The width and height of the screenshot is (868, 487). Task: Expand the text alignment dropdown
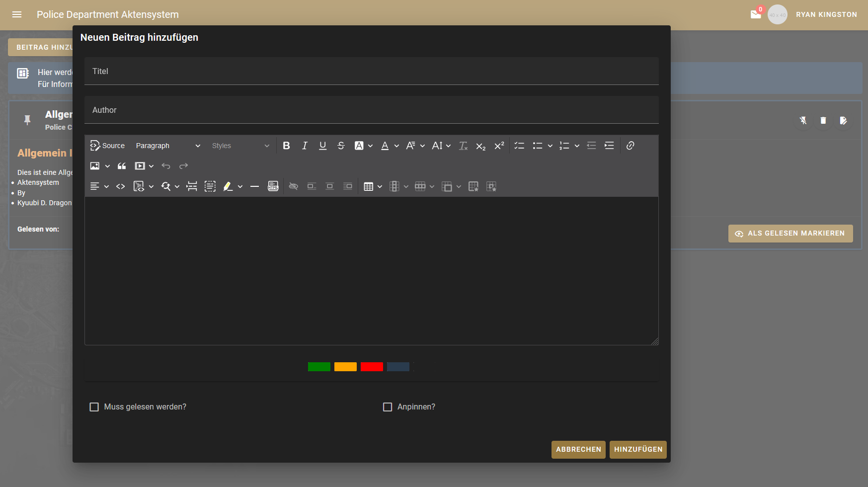(99, 186)
